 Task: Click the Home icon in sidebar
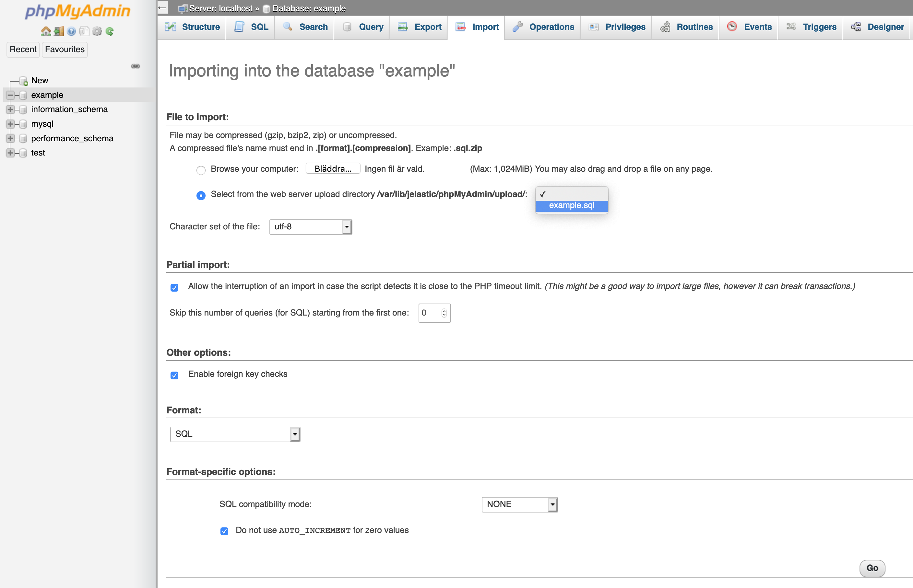(x=46, y=31)
